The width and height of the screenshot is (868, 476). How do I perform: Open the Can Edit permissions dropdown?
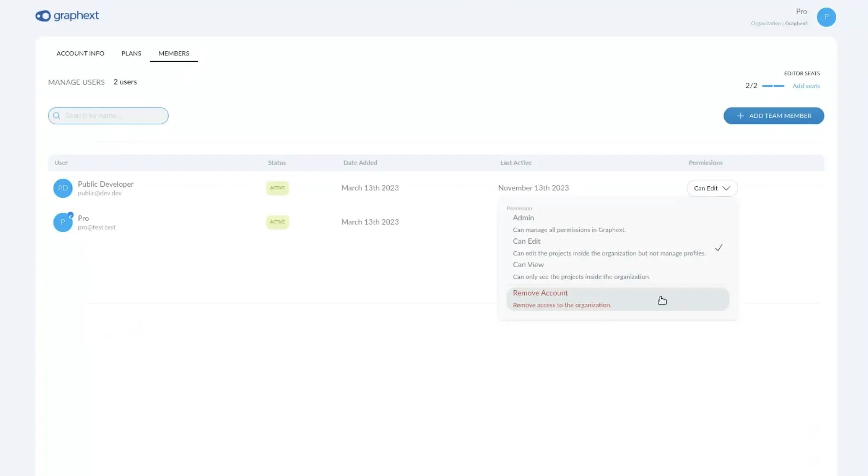[x=712, y=188]
